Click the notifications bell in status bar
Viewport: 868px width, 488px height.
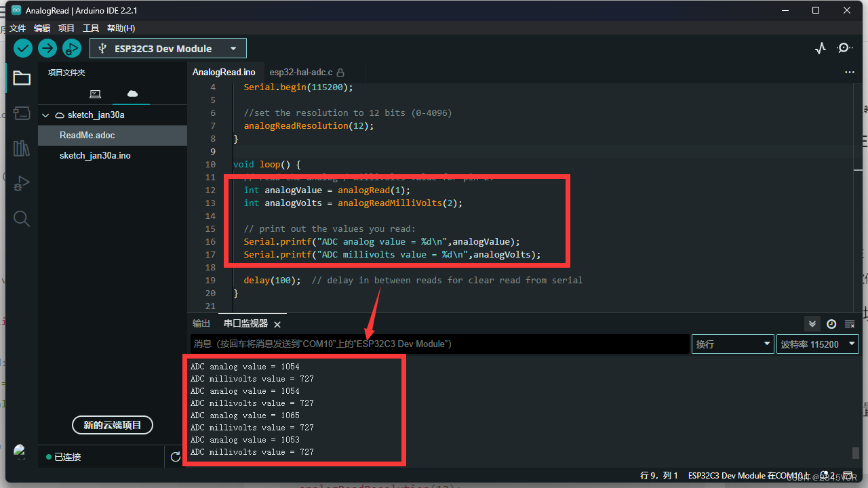(825, 476)
